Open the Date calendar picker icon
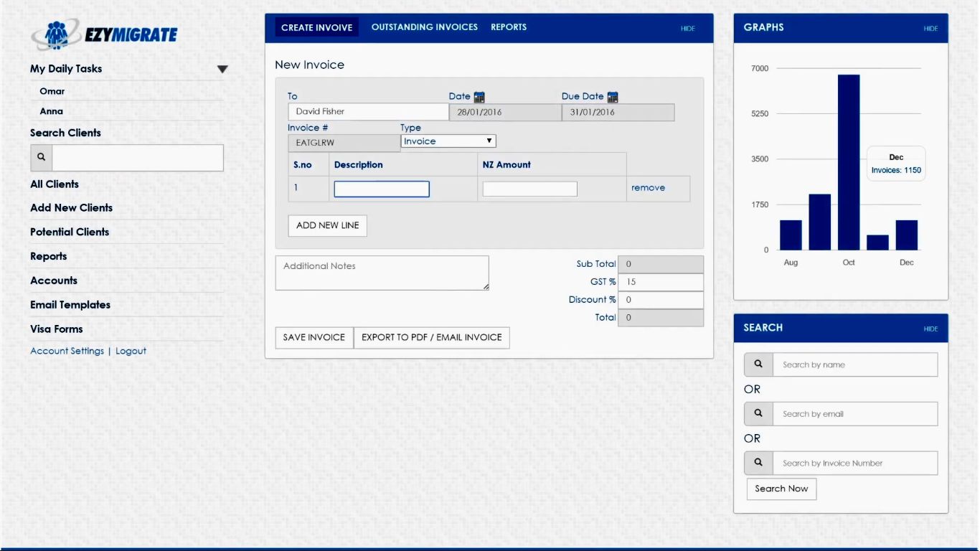 coord(479,97)
